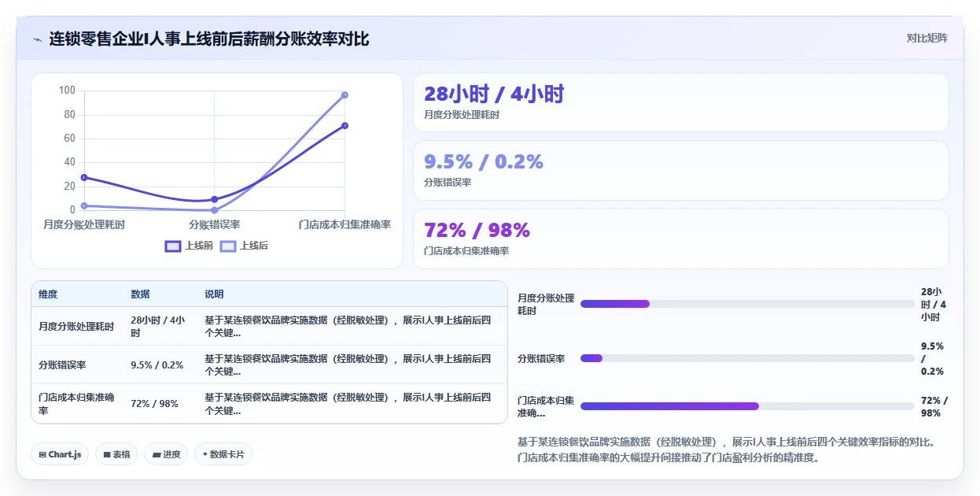
Task: Click the summary paragraph below the progress bars
Action: (x=728, y=450)
